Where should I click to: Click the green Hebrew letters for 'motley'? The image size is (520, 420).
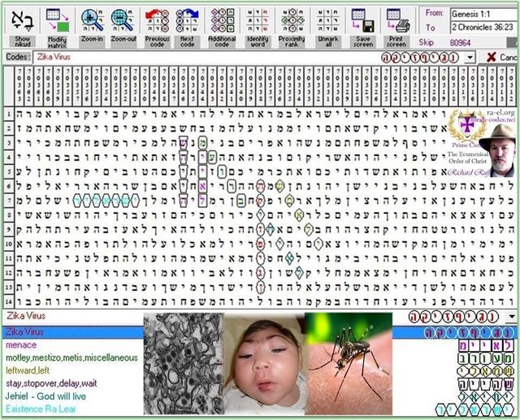point(486,358)
